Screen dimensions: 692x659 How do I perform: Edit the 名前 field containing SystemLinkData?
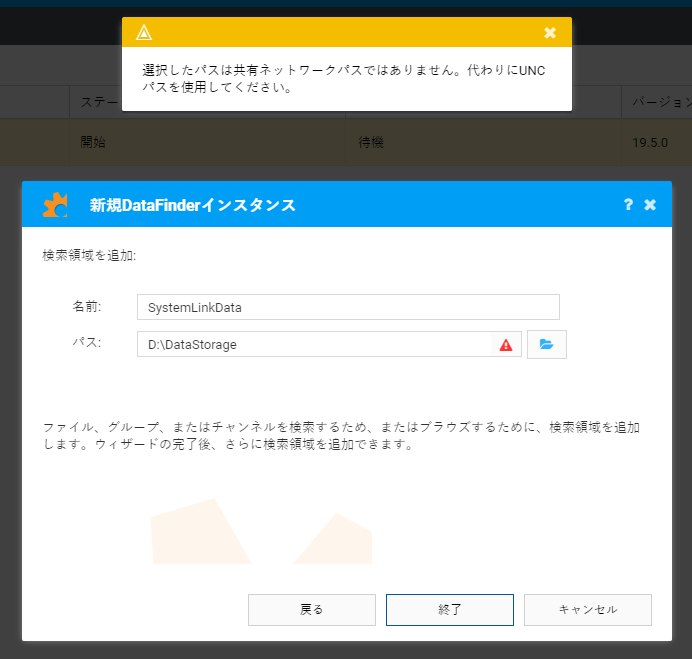(348, 307)
